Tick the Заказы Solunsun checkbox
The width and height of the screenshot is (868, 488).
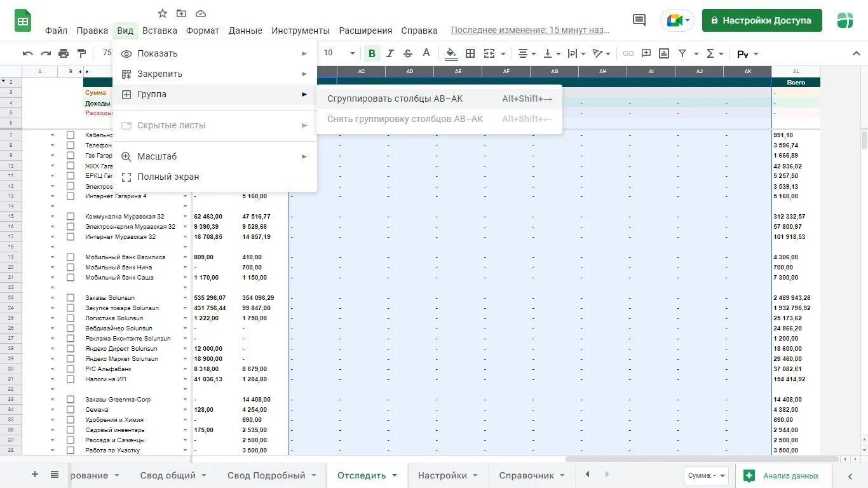tap(71, 298)
